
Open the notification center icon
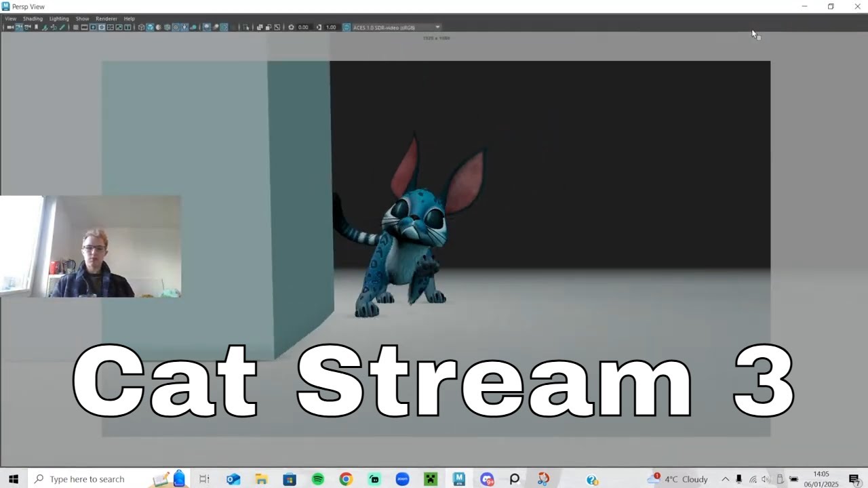pos(854,479)
